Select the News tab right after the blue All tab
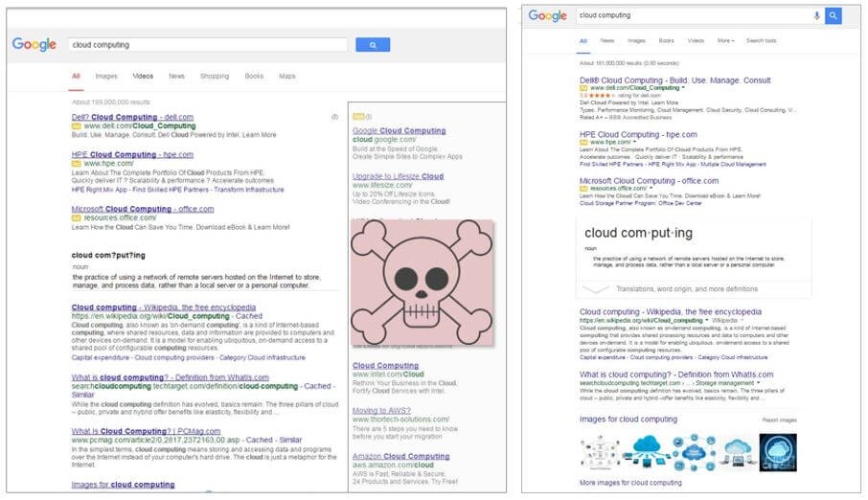Viewport: 868px width, 500px height. coord(607,41)
